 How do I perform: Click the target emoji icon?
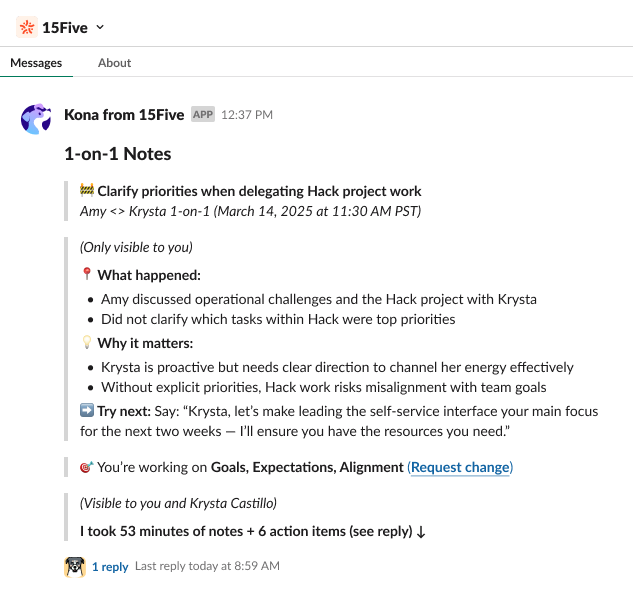87,467
